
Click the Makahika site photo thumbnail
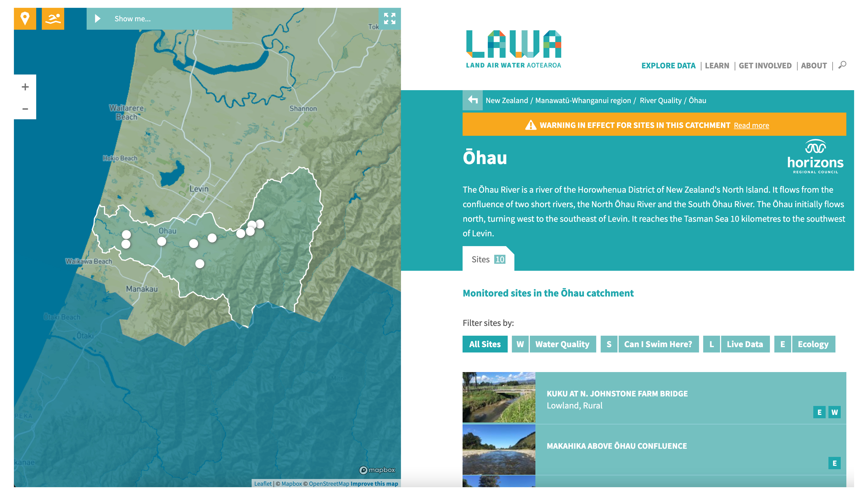pos(499,449)
